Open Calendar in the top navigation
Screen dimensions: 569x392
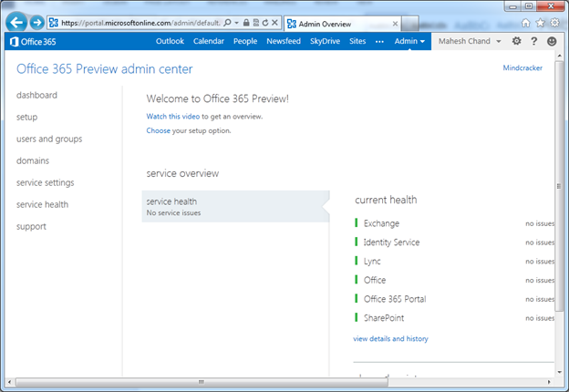209,41
